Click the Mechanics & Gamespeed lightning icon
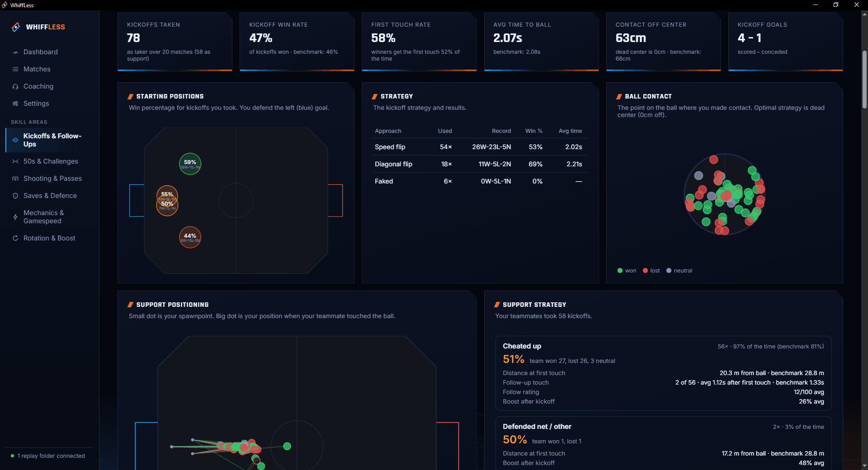 (15, 217)
